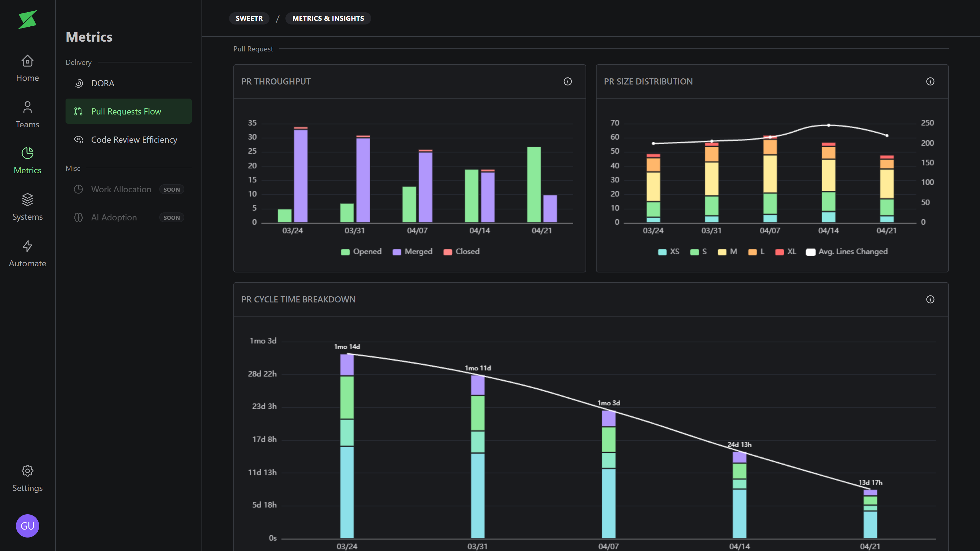The width and height of the screenshot is (980, 551).
Task: Click SWEETR breadcrumb link
Action: 249,18
